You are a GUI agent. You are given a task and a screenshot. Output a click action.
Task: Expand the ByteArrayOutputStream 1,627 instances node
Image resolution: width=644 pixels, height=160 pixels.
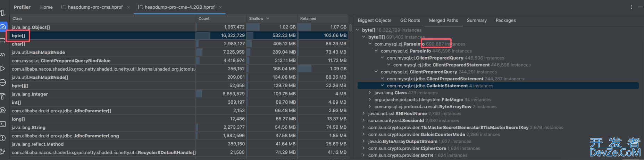(364, 141)
